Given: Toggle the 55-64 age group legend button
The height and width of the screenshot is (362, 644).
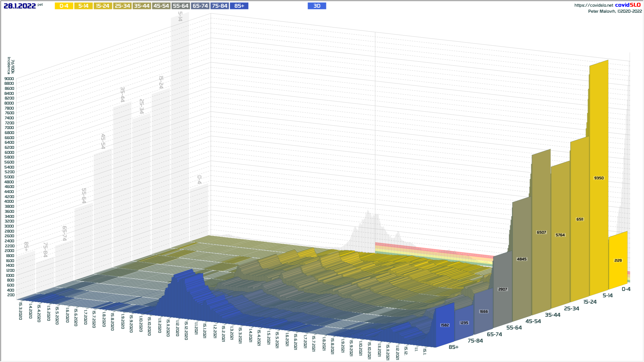Looking at the screenshot, I should tap(181, 6).
